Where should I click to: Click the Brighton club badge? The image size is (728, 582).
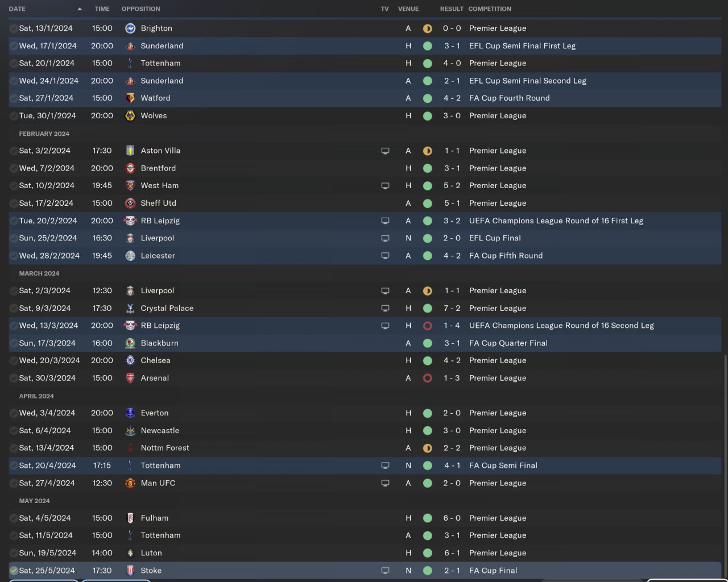130,28
